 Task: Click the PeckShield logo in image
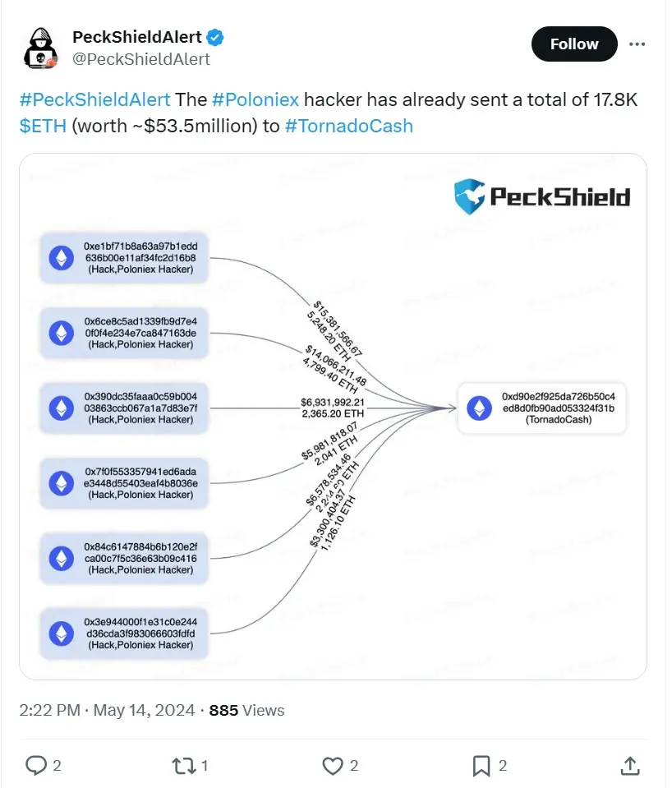point(542,197)
